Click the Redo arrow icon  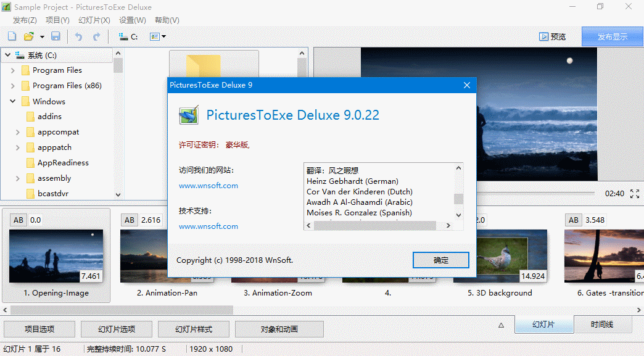pyautogui.click(x=96, y=37)
